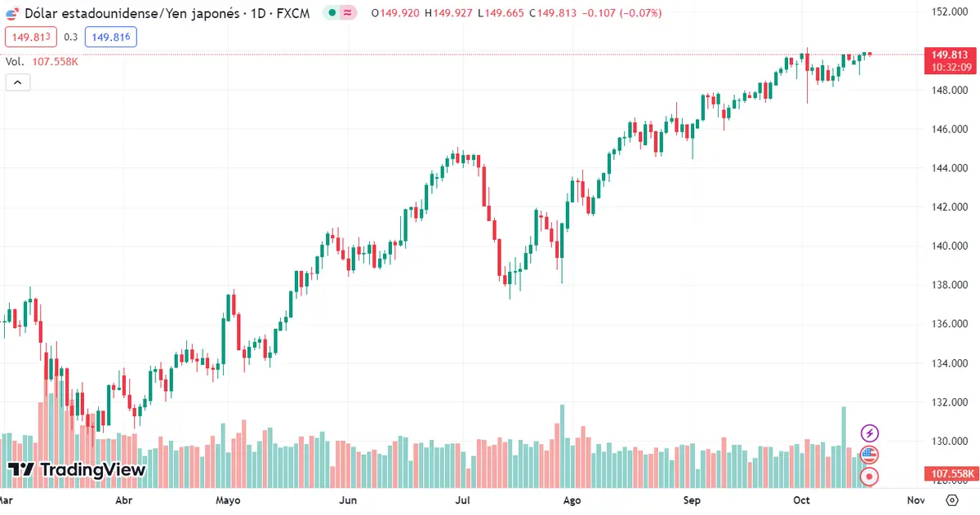Click the TradingView logo
This screenshot has width=980, height=515.
coord(78,470)
